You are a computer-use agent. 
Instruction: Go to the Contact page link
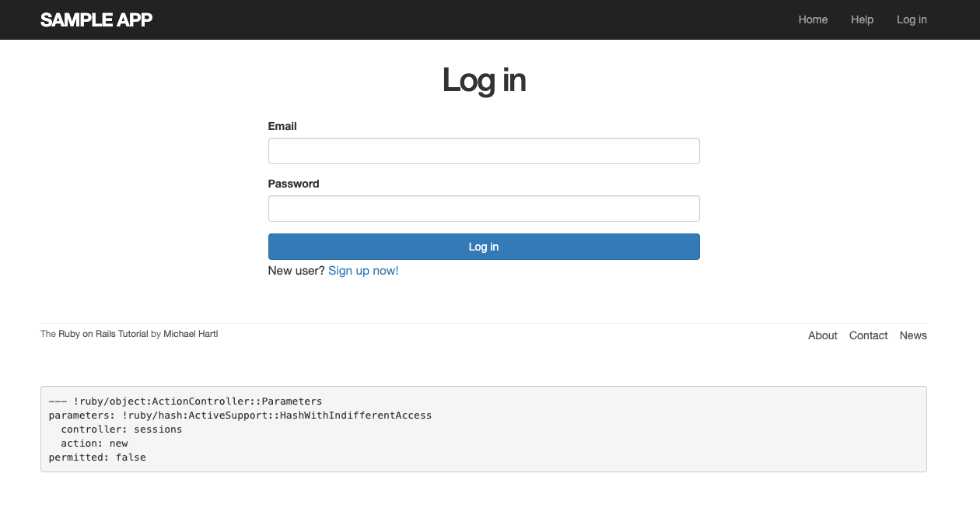868,335
